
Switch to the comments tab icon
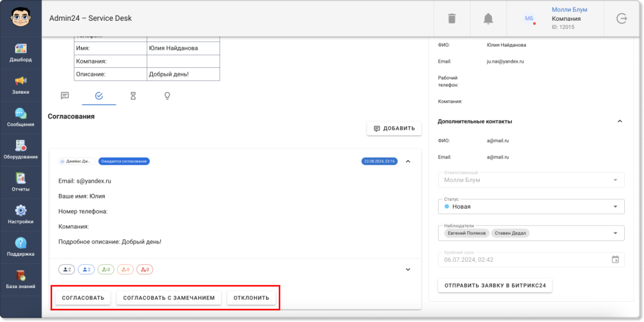65,96
